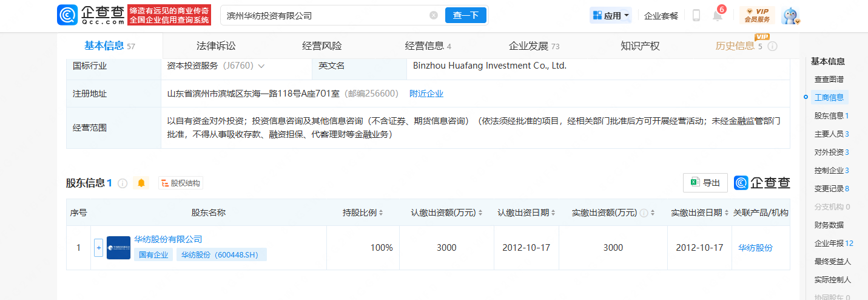
Task: Switch to the 知识产权 tab
Action: point(640,46)
